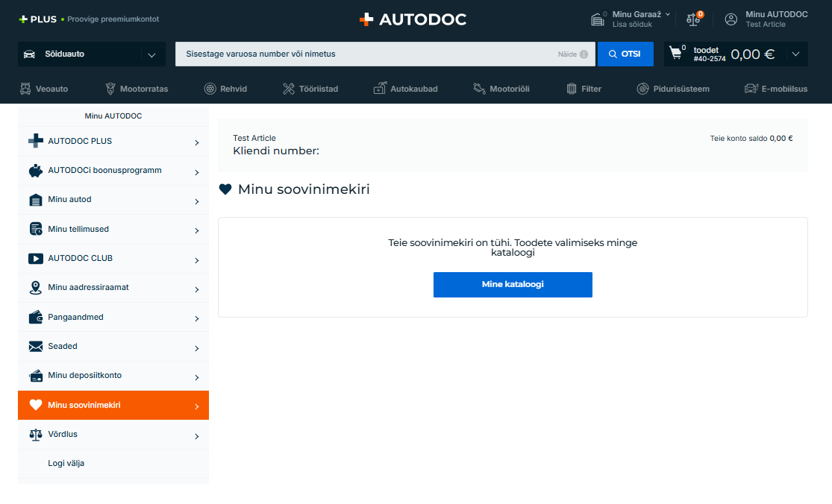The height and width of the screenshot is (504, 832).
Task: Expand the Minu Garaaž dropdown
Action: (x=667, y=14)
